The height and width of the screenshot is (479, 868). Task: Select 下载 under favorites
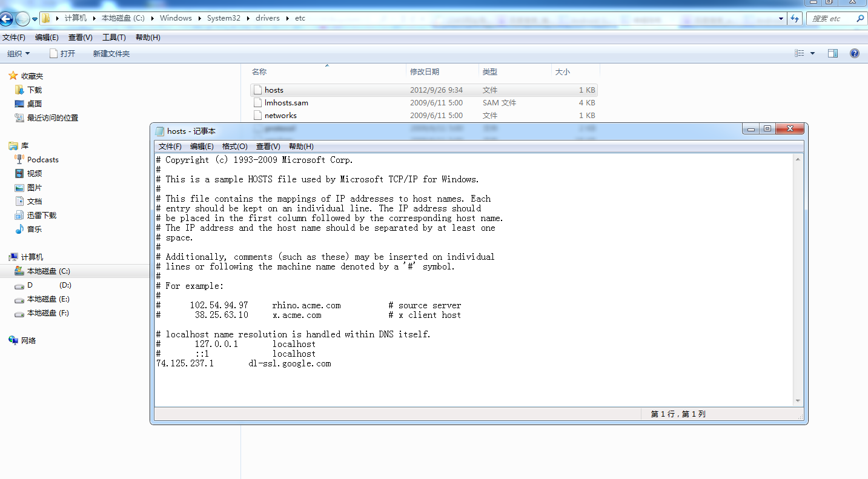coord(35,90)
